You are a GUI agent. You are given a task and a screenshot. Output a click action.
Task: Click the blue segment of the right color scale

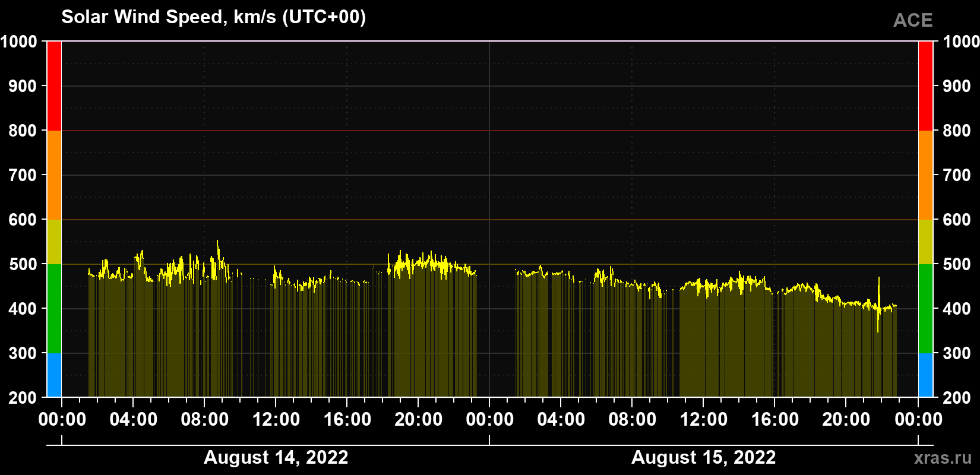point(925,375)
